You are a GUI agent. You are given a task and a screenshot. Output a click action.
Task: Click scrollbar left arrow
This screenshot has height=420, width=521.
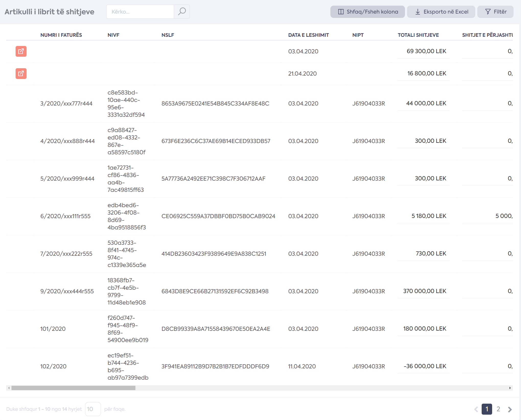coord(9,388)
